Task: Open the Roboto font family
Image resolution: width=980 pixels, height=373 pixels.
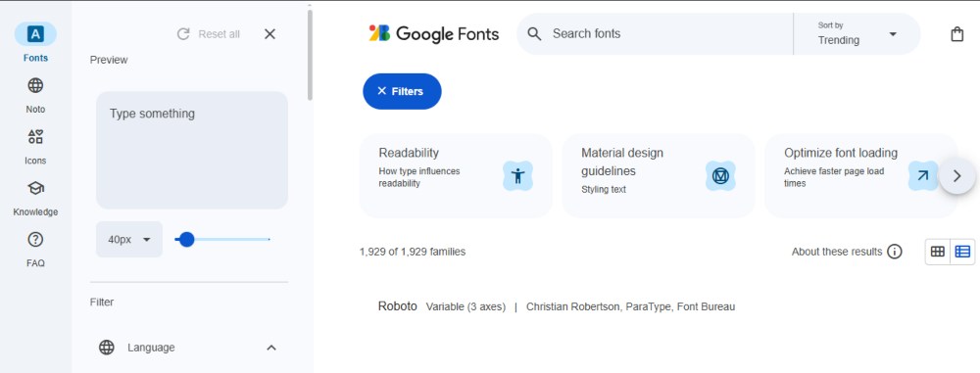Action: 398,306
